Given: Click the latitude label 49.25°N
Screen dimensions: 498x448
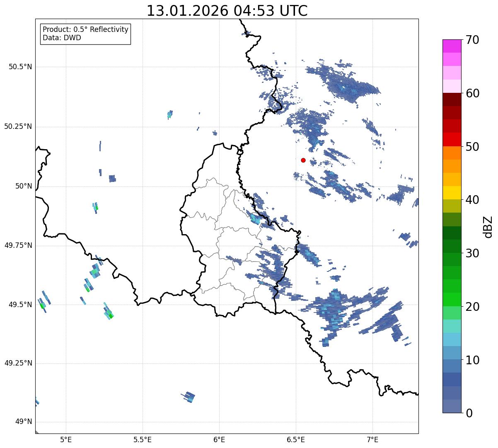Looking at the screenshot, I should coord(18,363).
